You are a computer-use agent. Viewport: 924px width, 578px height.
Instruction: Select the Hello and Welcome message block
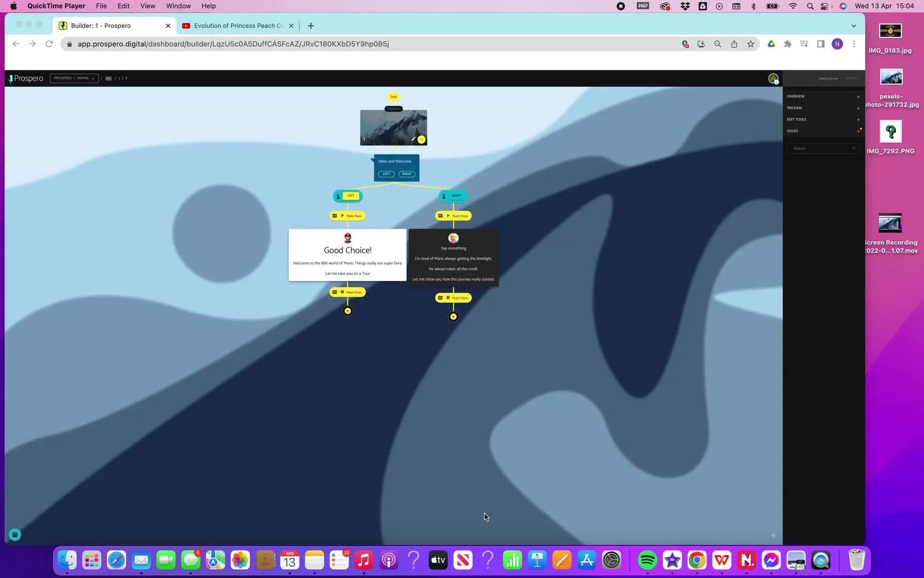click(x=396, y=168)
